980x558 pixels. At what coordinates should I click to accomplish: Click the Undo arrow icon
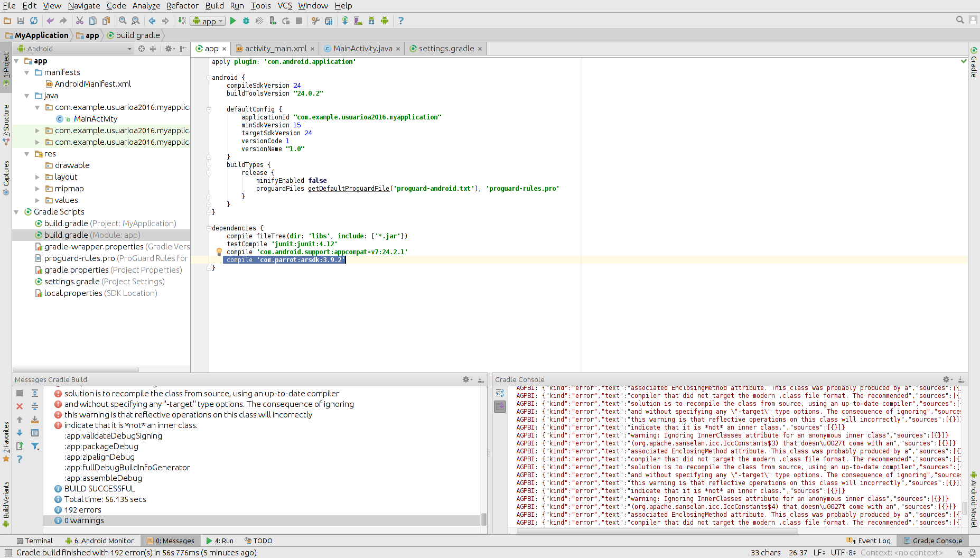coord(50,21)
